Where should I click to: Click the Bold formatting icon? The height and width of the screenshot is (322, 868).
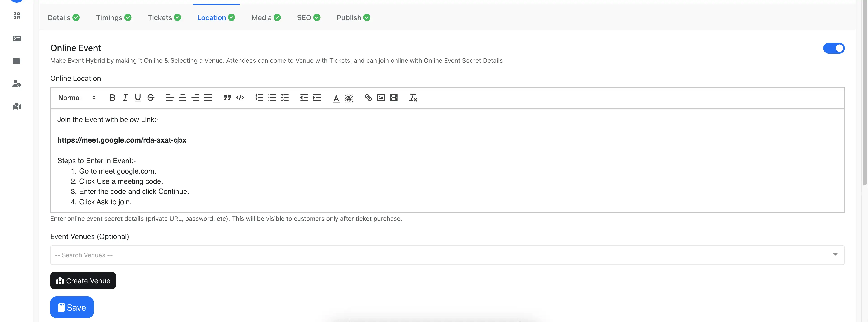[112, 98]
